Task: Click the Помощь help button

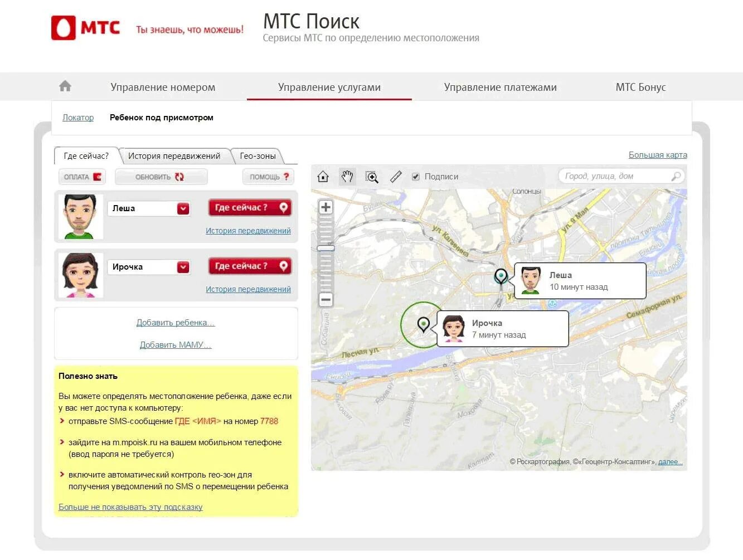Action: tap(269, 177)
